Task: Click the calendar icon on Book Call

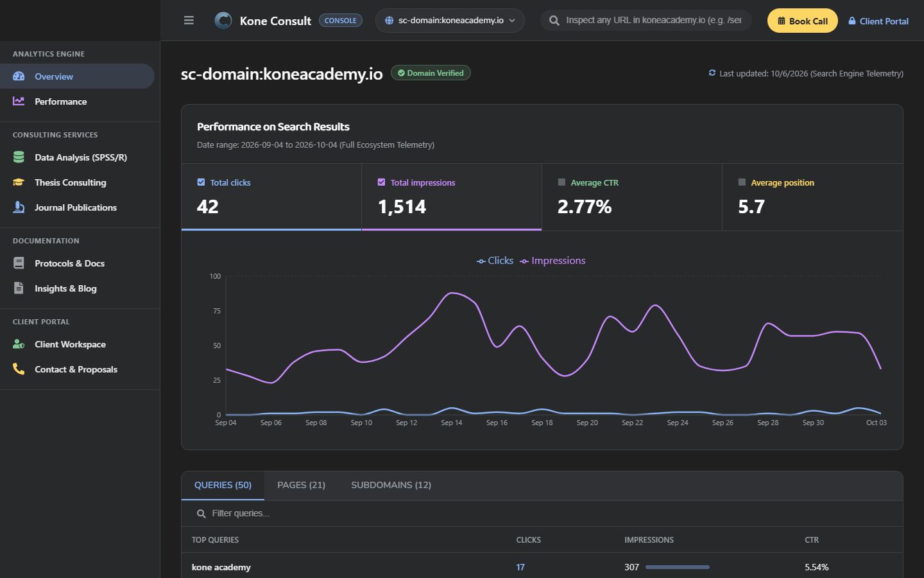Action: [x=782, y=21]
